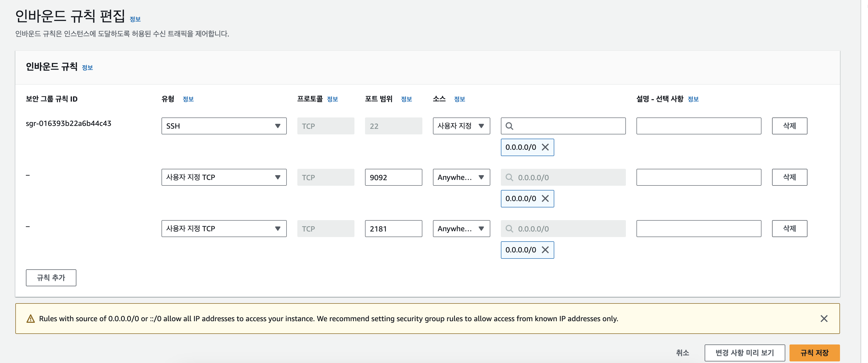The image size is (868, 363).
Task: Open type dropdown for port 2181 rule
Action: tap(224, 228)
